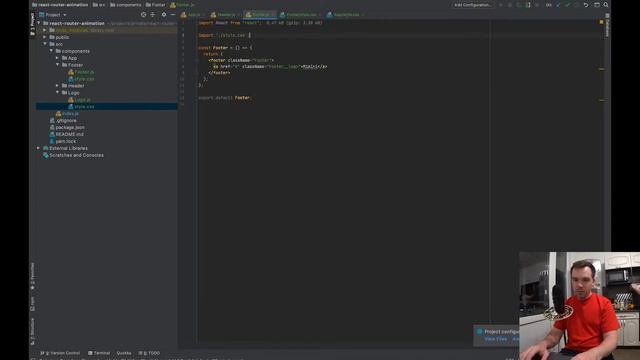Expand the node_modules folder
This screenshot has height=360, width=640.
[45, 30]
